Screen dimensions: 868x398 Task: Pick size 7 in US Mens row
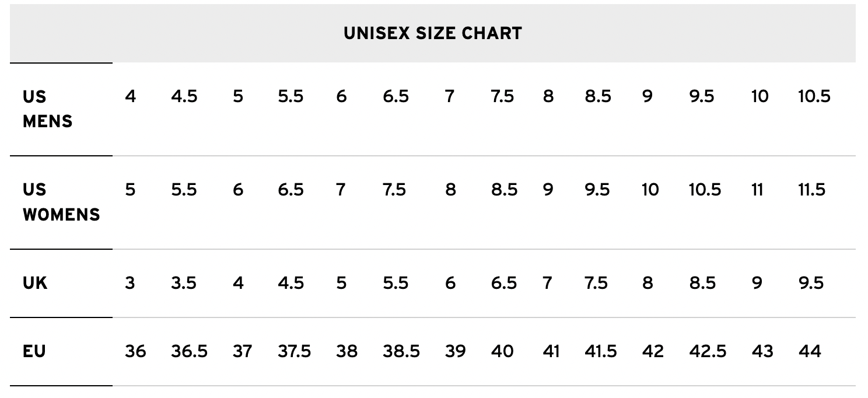click(x=449, y=96)
